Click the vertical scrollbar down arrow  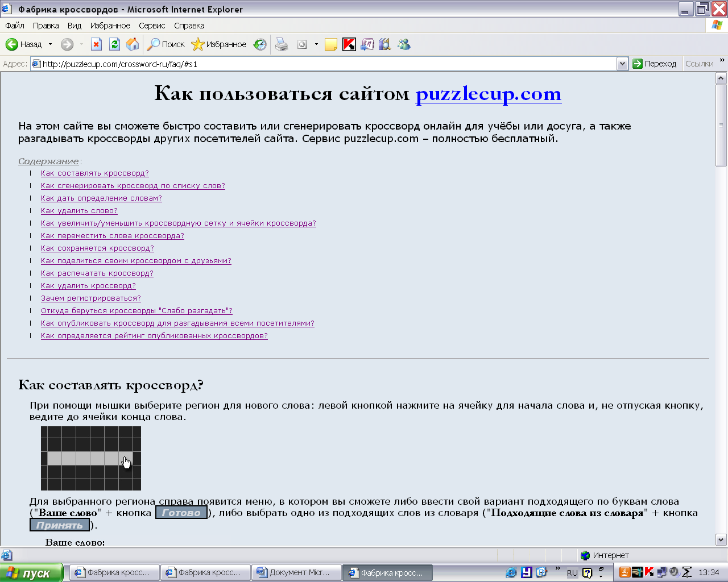(x=721, y=540)
